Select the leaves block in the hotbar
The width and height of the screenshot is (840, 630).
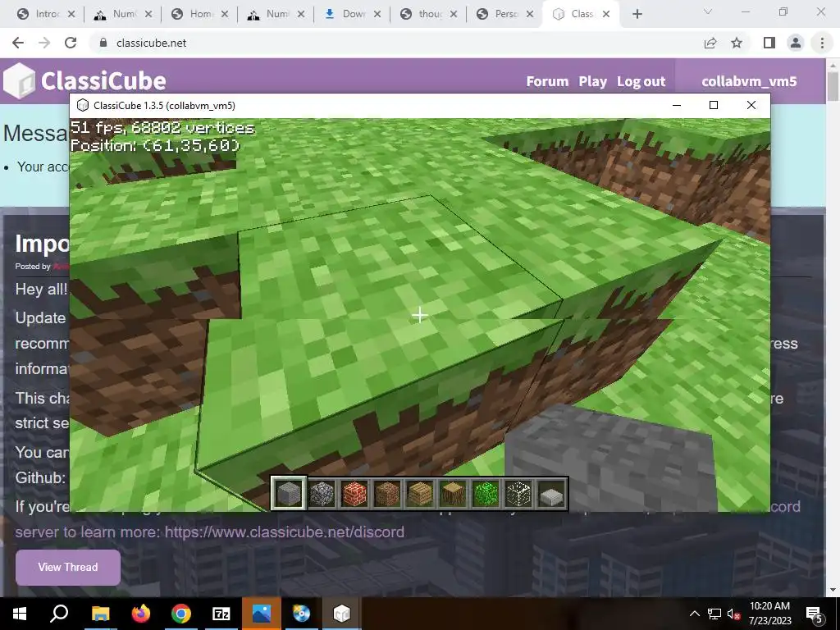486,493
